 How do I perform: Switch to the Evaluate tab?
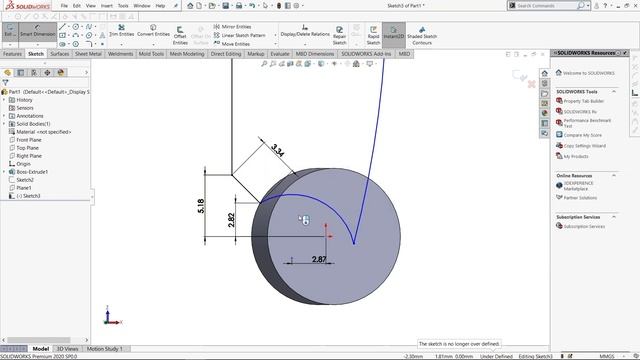(280, 54)
